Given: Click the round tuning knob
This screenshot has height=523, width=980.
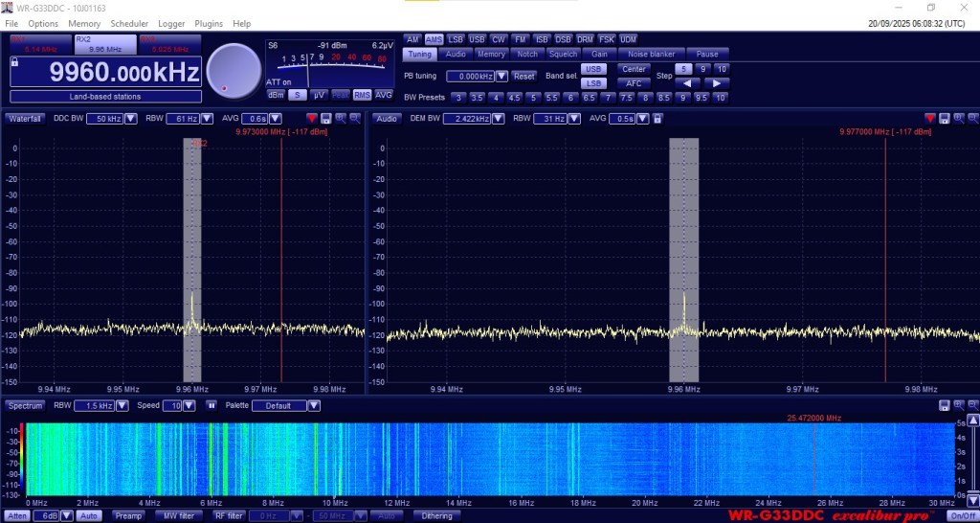Looking at the screenshot, I should click(233, 71).
